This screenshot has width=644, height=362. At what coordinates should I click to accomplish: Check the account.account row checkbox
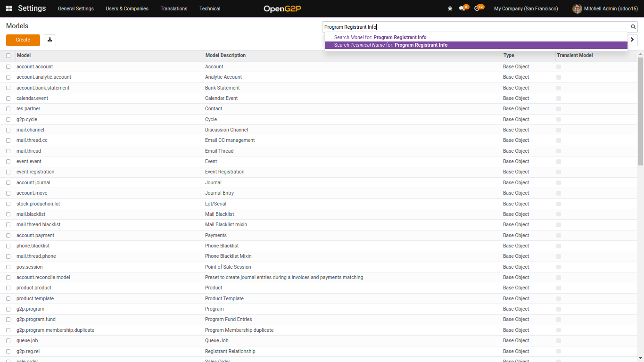8,67
